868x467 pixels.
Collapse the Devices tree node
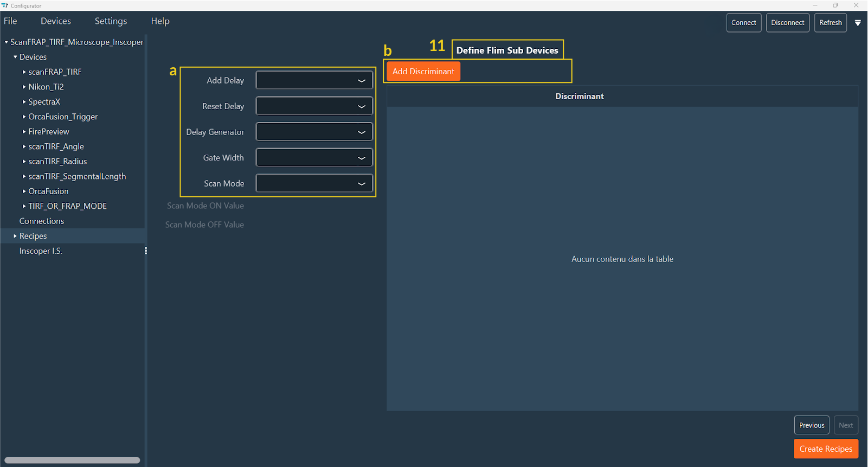[15, 57]
